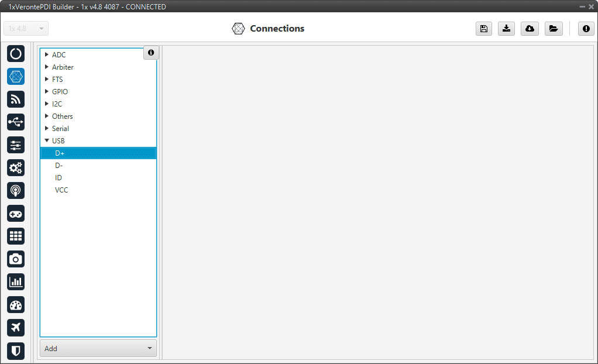
Task: Open the USB sidebar icon
Action: coord(16,122)
